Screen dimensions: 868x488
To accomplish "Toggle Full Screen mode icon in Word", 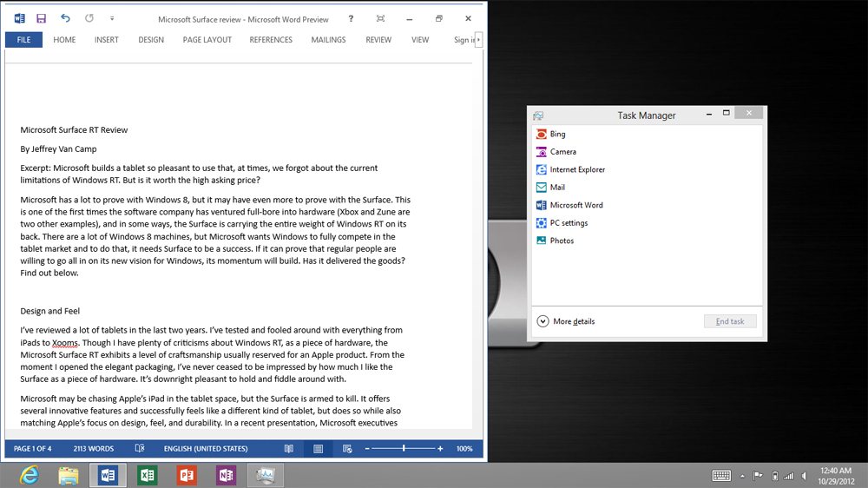I will 380,18.
